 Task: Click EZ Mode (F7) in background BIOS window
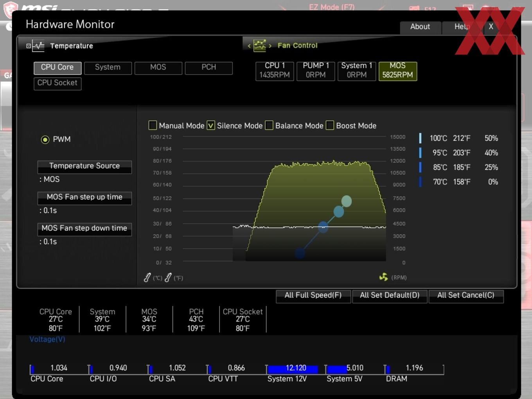tap(332, 7)
